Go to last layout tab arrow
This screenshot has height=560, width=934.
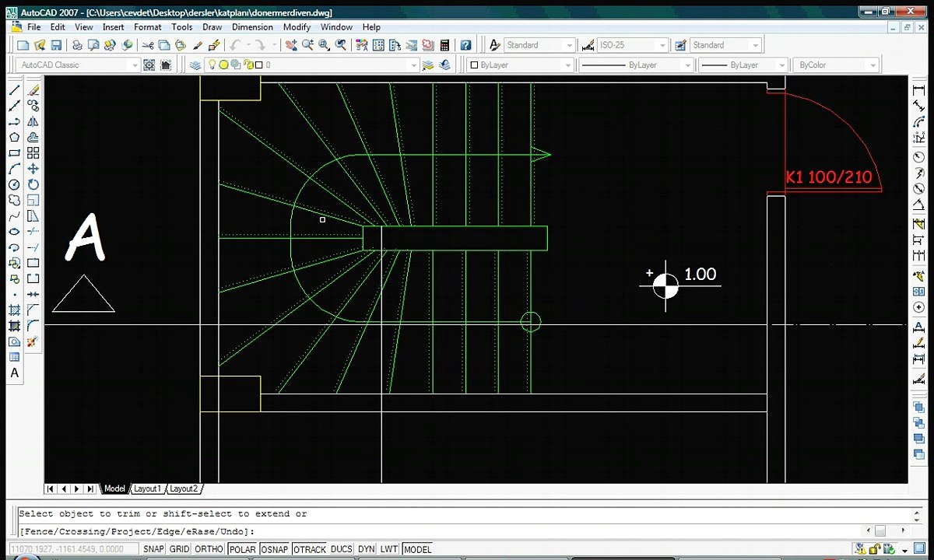click(90, 488)
